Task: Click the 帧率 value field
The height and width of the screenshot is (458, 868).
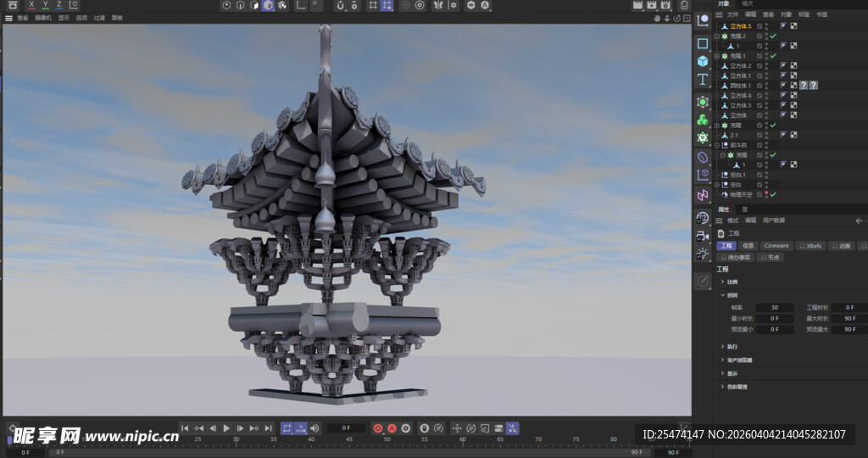Action: (x=775, y=308)
